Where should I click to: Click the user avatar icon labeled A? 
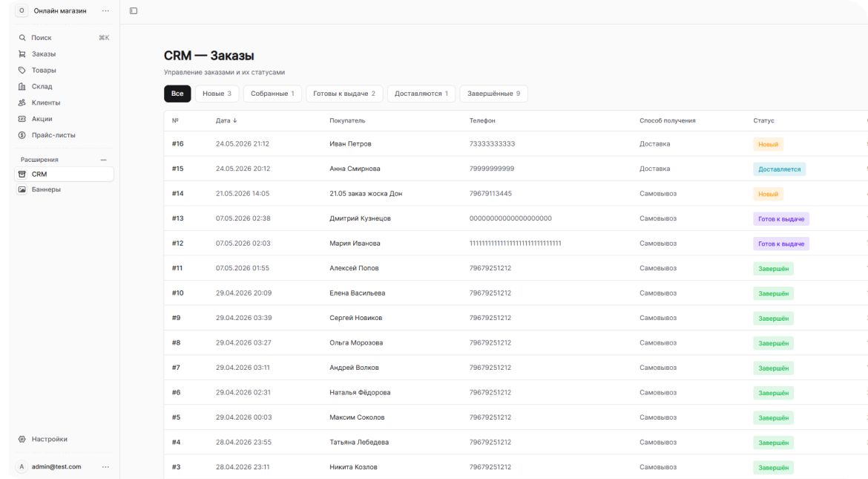(x=22, y=467)
